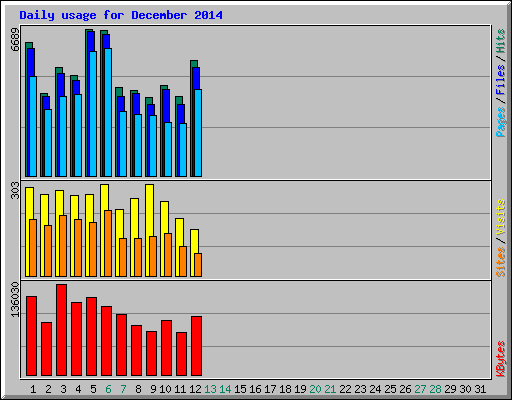Select the green day 27 label
The width and height of the screenshot is (512, 400).
click(x=420, y=389)
